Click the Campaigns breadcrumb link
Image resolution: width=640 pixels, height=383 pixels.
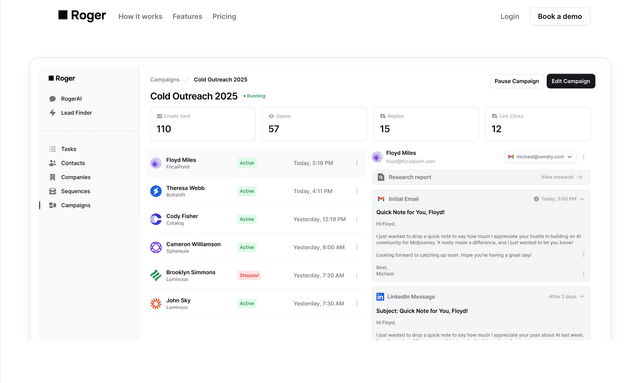pos(164,80)
